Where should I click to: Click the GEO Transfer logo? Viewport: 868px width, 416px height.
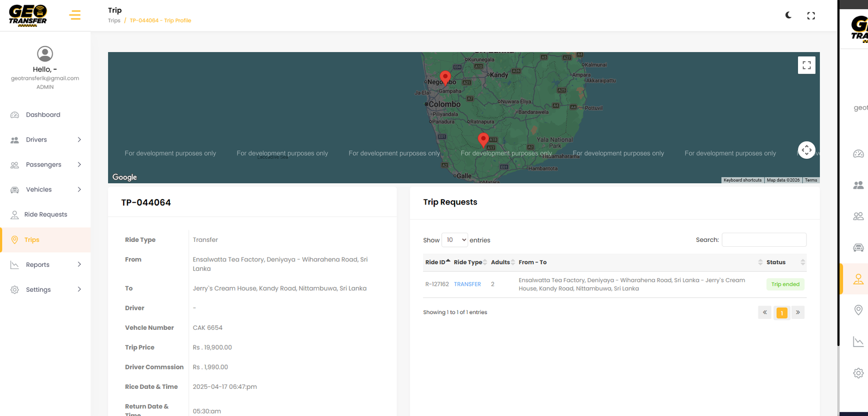point(28,15)
